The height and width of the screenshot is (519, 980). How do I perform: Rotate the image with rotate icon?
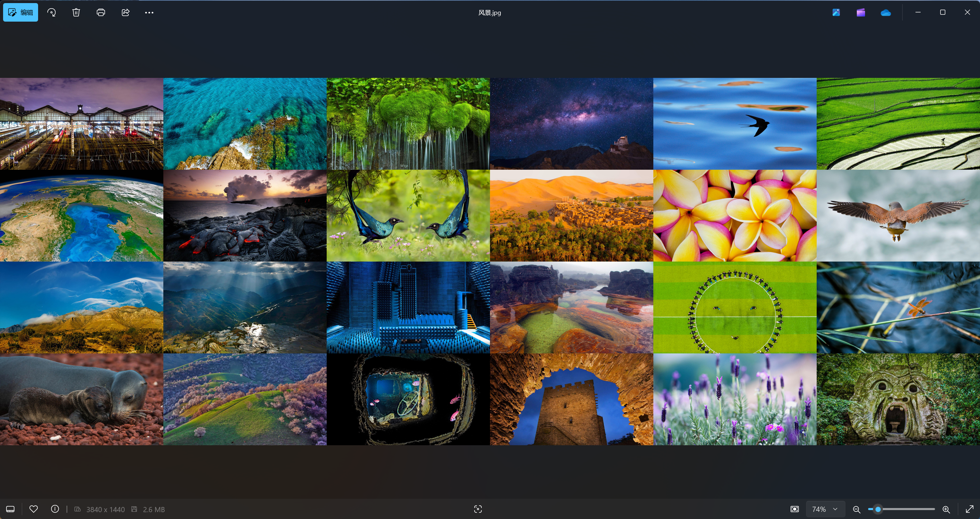[51, 13]
